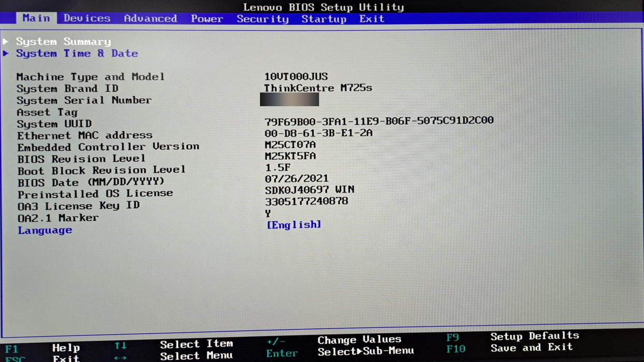Click UUID value starting 79F69B00
This screenshot has width=644, height=362.
(379, 120)
